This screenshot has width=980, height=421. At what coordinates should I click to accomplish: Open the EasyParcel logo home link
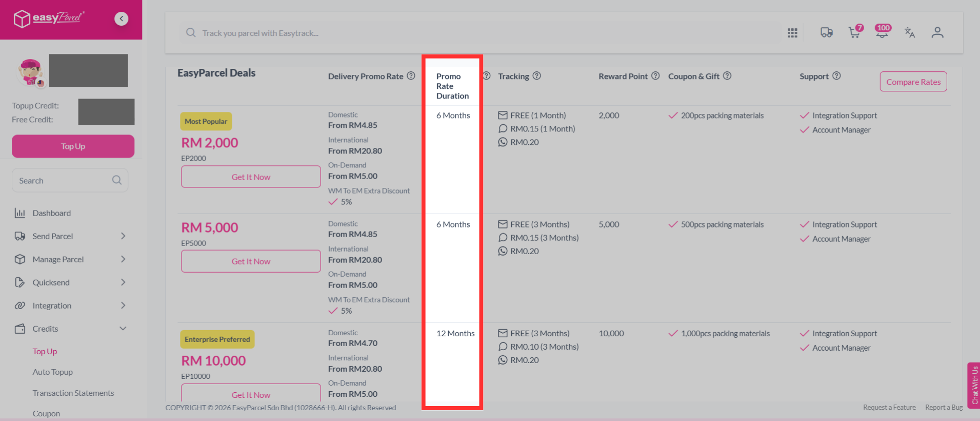[x=49, y=18]
